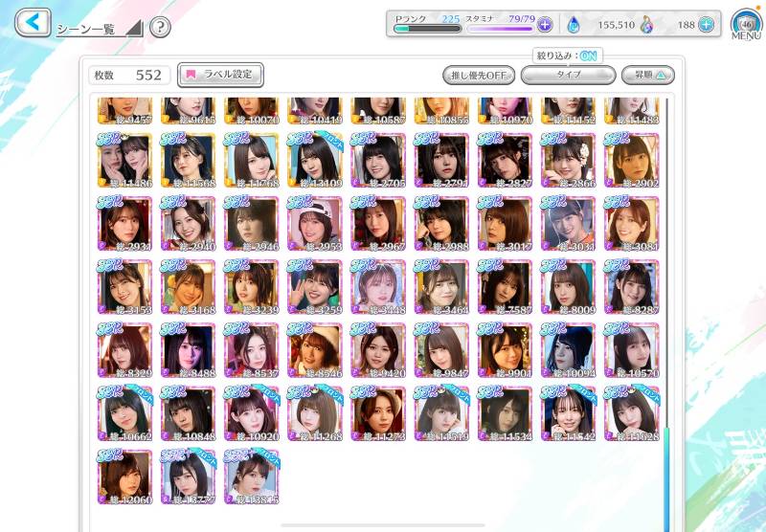Toggle the 絞り込み ON filter indicator
766x532 pixels.
(x=567, y=55)
